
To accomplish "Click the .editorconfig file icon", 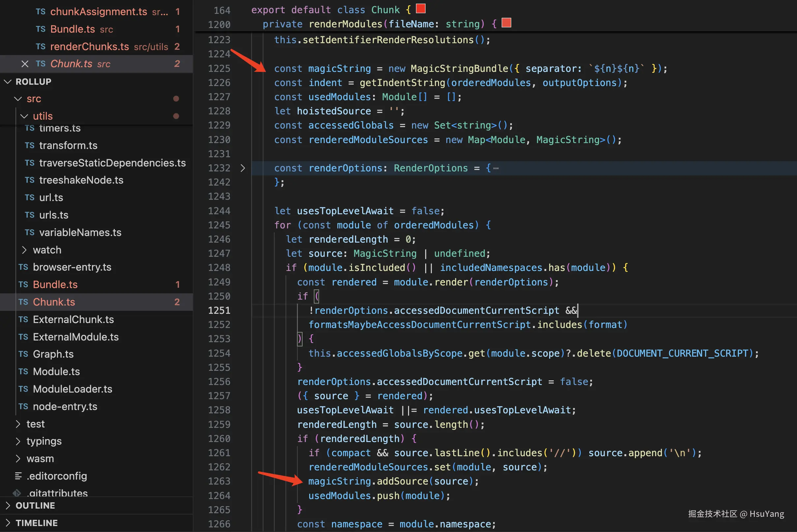I will pyautogui.click(x=18, y=476).
